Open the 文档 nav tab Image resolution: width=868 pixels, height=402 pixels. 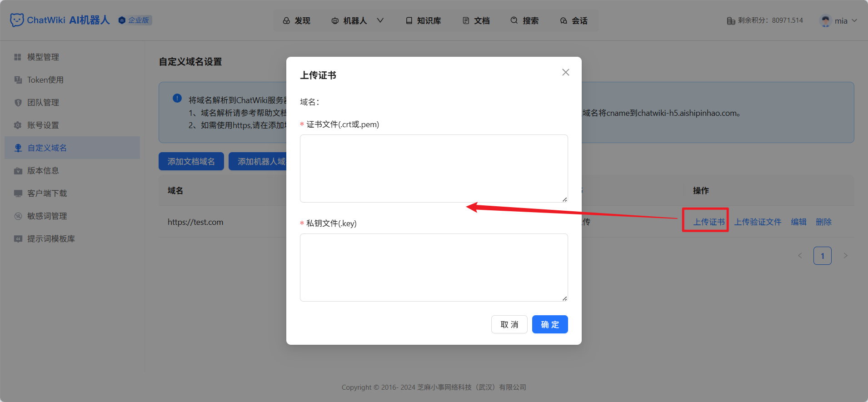(476, 20)
